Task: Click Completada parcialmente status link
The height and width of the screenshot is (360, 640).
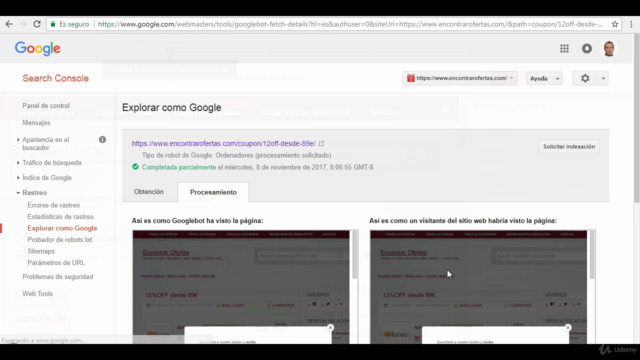Action: coord(179,167)
